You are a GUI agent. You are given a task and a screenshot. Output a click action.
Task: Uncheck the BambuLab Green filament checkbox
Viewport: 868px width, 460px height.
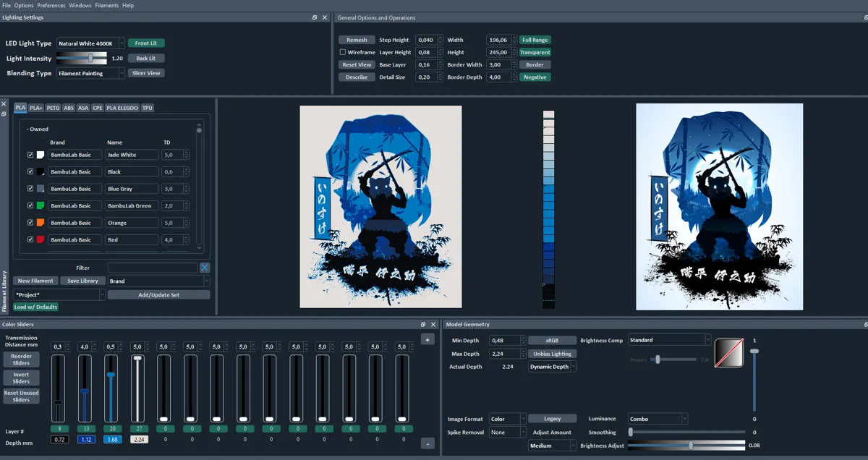30,206
